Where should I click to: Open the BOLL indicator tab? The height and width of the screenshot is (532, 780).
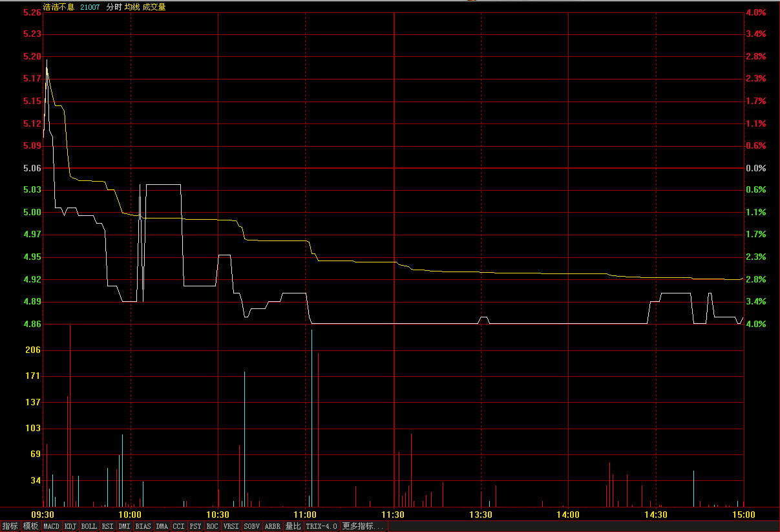(89, 527)
